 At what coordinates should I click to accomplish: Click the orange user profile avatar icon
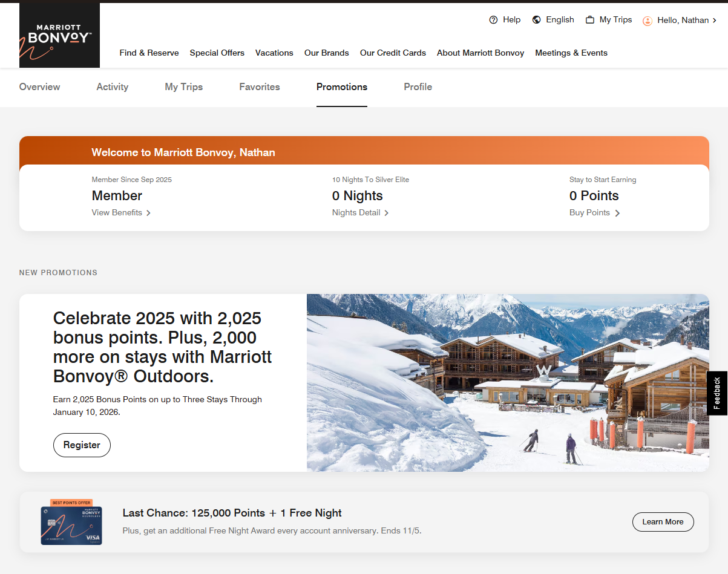(648, 21)
